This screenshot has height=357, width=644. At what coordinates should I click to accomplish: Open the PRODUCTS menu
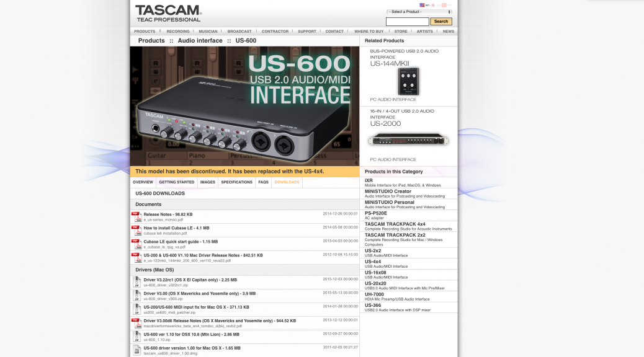(x=145, y=31)
